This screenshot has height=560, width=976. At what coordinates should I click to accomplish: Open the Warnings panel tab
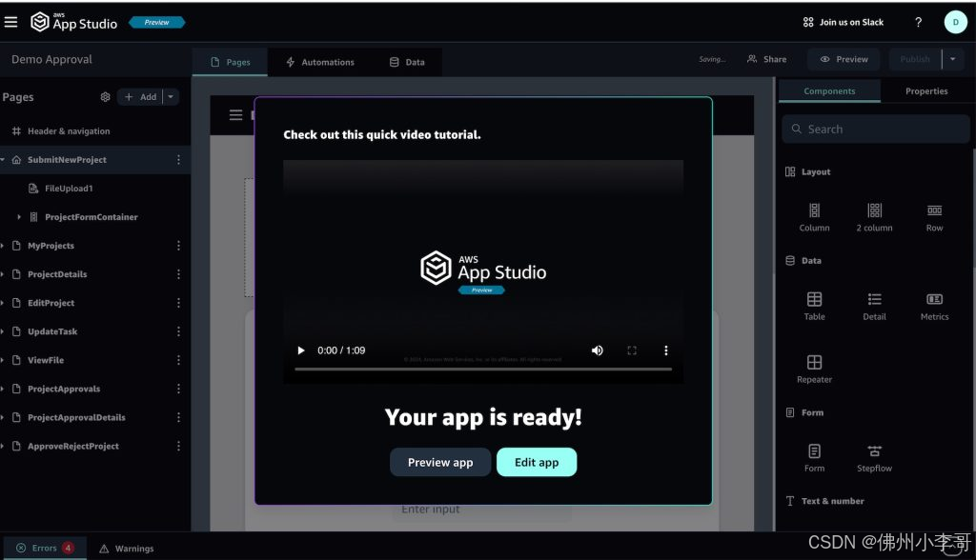pos(127,549)
